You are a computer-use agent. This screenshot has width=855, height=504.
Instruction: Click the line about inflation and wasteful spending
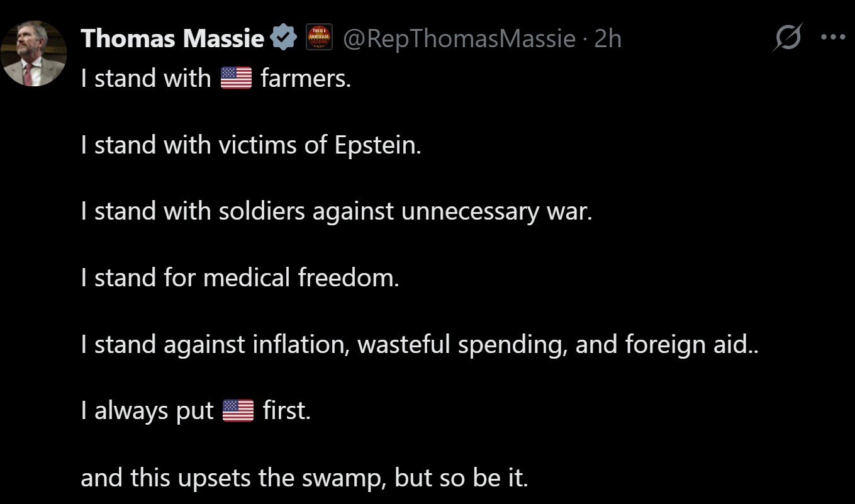pos(420,344)
